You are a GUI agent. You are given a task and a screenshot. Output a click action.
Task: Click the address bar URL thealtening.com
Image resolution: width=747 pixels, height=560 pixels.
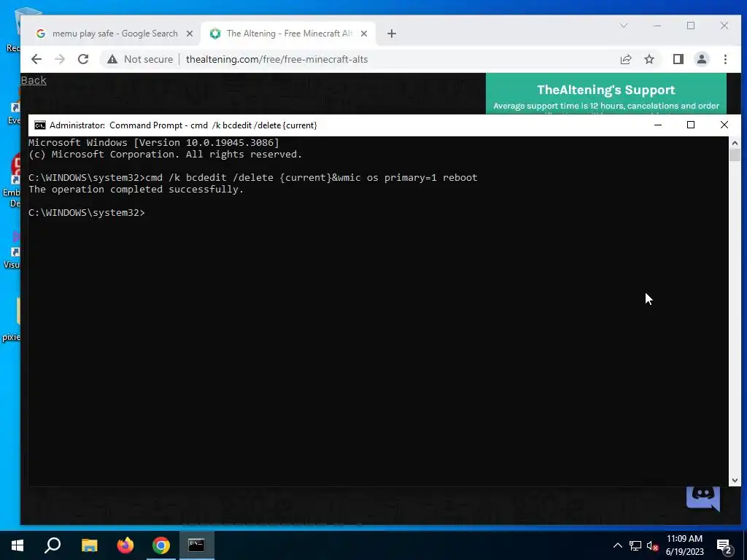(x=276, y=59)
